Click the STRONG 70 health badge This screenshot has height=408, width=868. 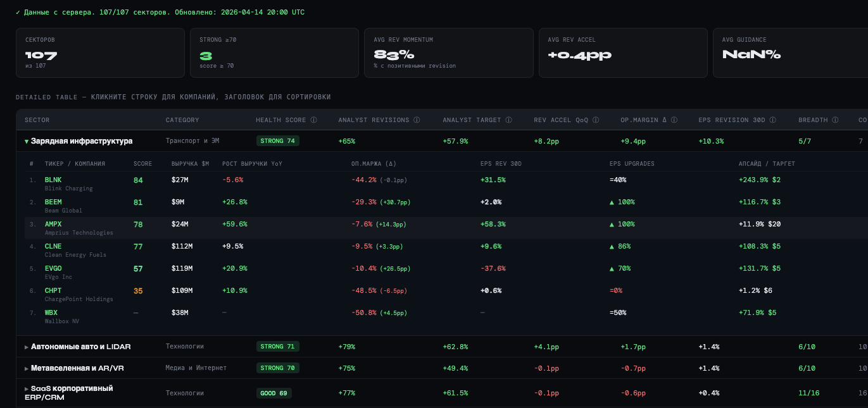click(x=278, y=368)
